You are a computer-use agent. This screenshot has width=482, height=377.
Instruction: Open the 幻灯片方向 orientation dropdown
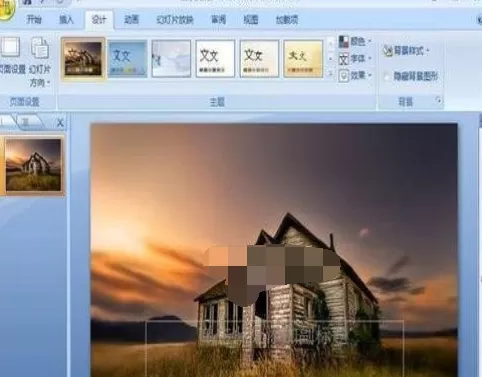40,62
